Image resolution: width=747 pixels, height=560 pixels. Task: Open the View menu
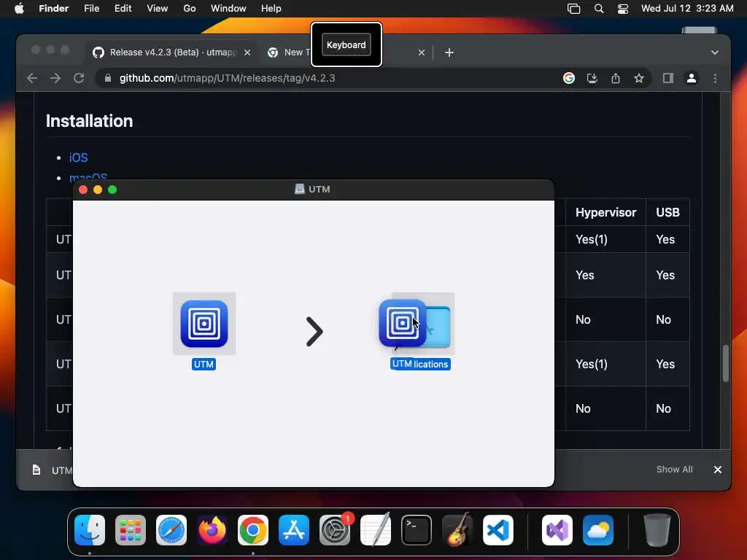click(158, 8)
